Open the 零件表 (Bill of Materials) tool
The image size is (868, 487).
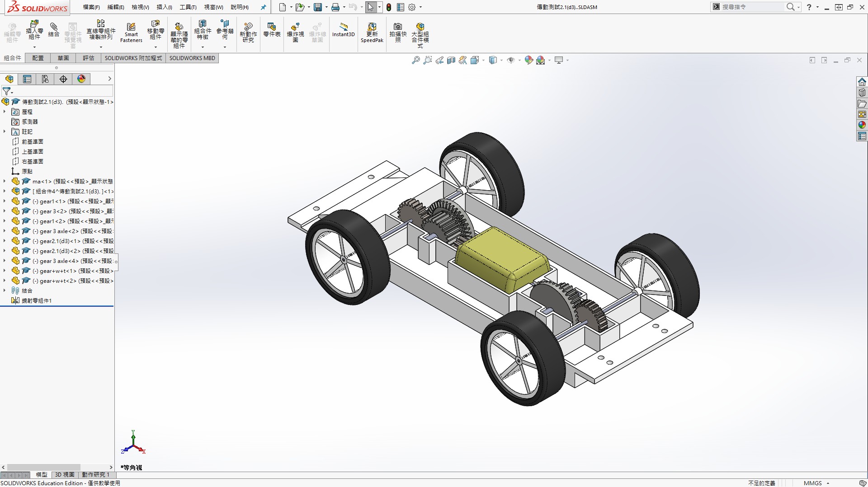(x=272, y=30)
